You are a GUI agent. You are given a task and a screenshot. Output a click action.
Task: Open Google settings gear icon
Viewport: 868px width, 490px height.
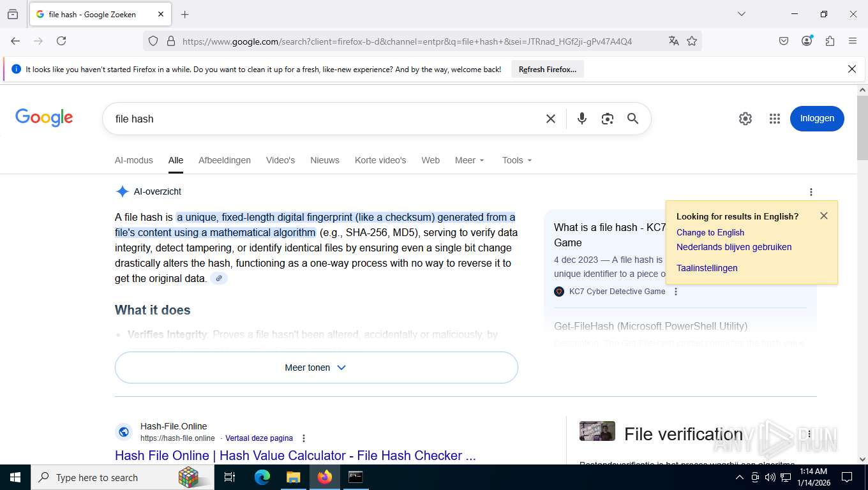click(745, 119)
